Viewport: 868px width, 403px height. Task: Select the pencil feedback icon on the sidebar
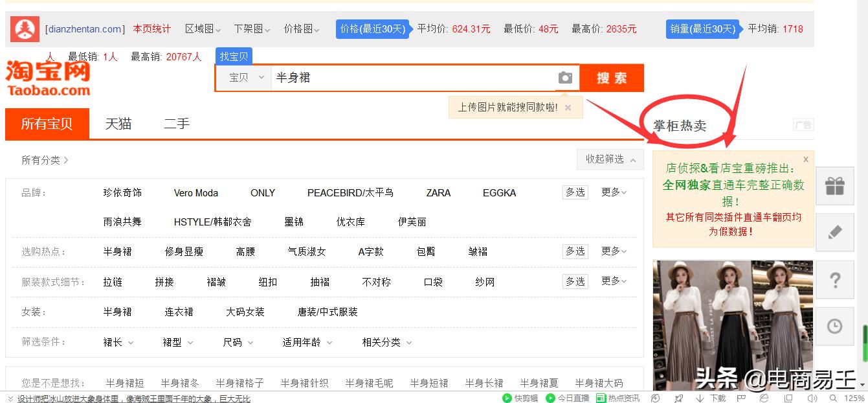(x=835, y=232)
